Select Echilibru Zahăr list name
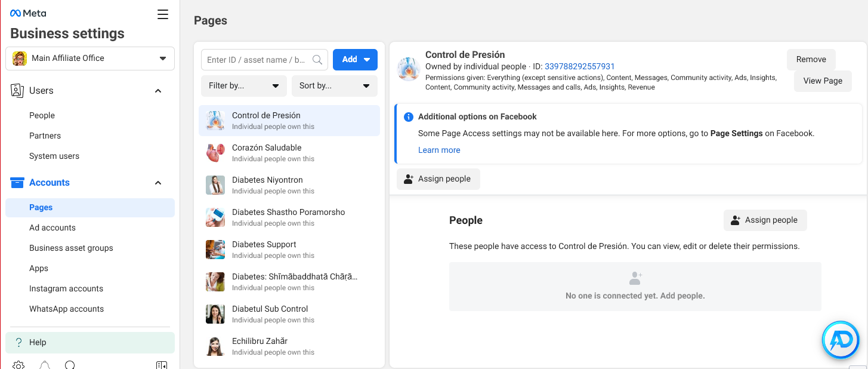The width and height of the screenshot is (868, 369). coord(260,342)
